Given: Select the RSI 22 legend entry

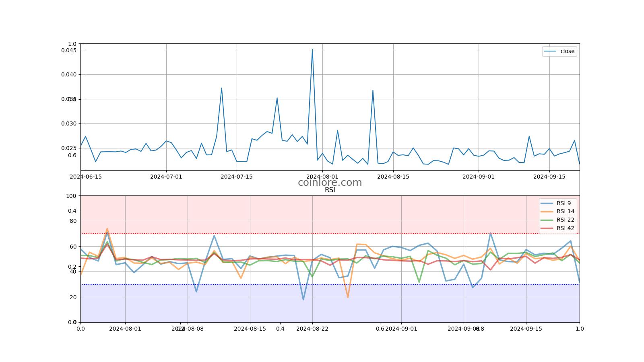Looking at the screenshot, I should (x=557, y=220).
